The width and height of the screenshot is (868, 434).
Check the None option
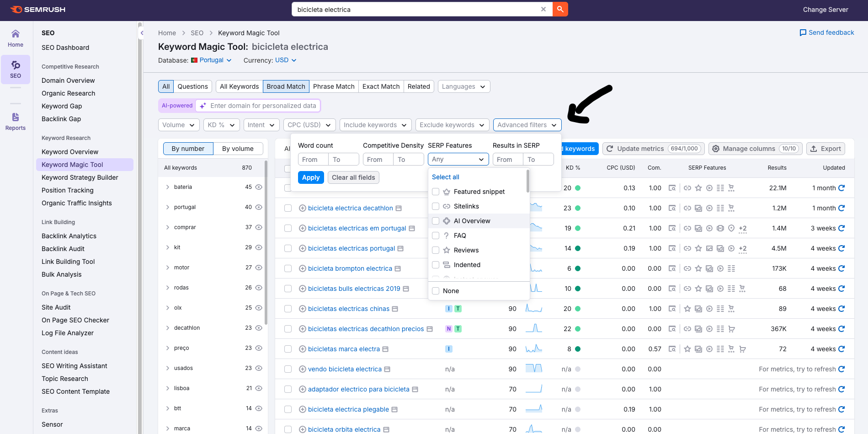pos(436,291)
